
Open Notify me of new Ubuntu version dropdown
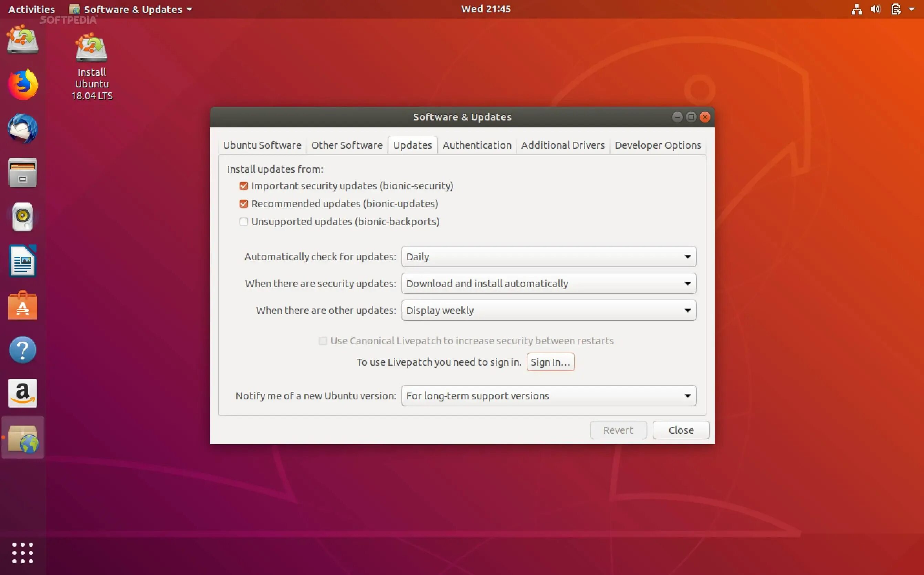549,396
